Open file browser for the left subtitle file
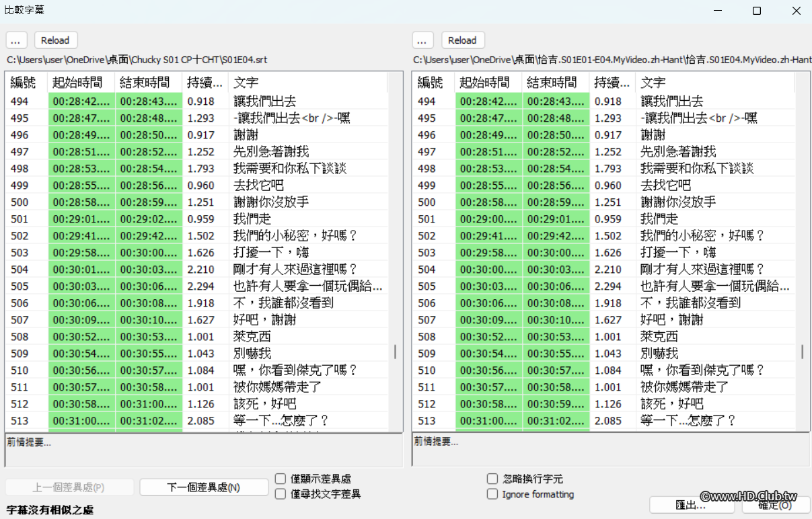 click(x=15, y=40)
